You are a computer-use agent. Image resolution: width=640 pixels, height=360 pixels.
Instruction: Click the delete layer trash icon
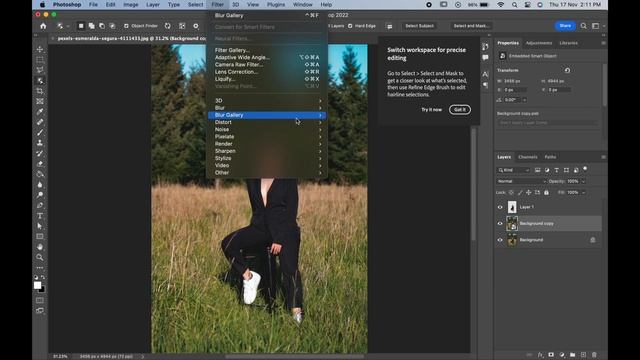(594, 355)
